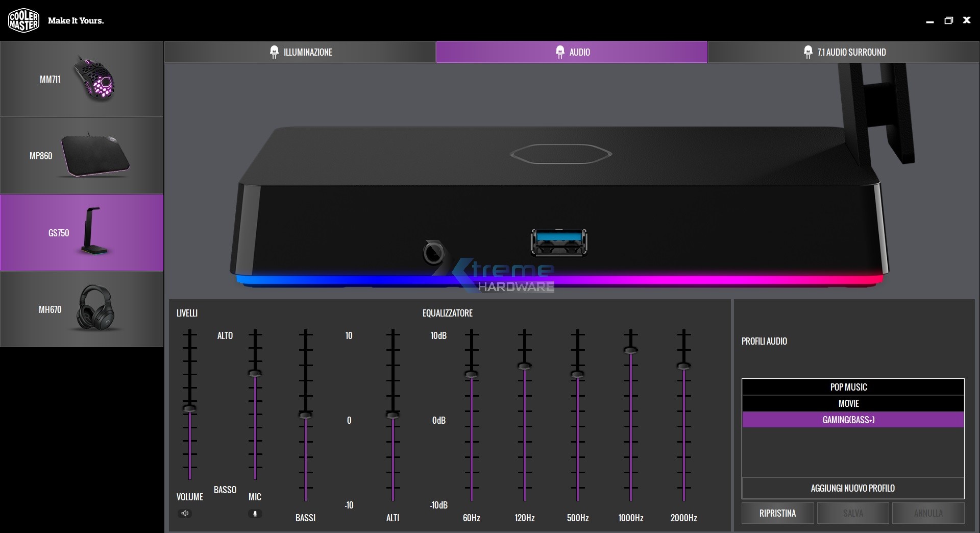Image resolution: width=980 pixels, height=533 pixels.
Task: Click the Bassi slider handle
Action: pos(305,415)
